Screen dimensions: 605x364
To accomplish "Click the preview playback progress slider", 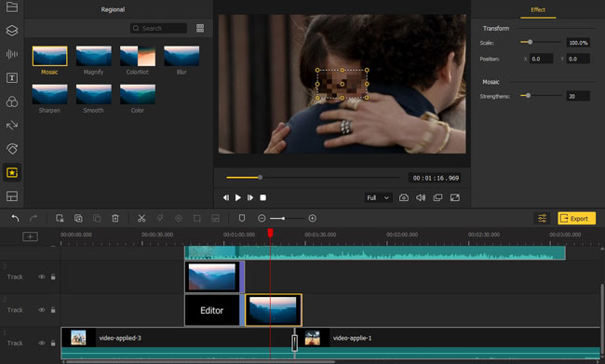I will (x=313, y=178).
